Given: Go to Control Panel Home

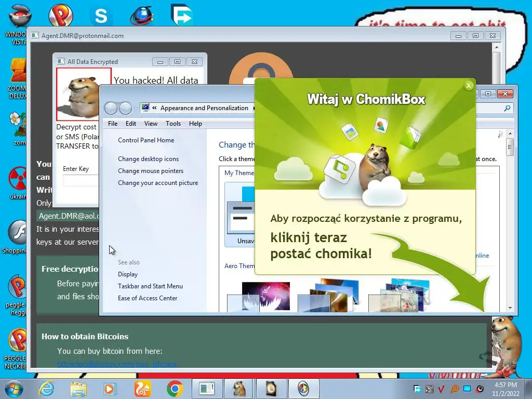Looking at the screenshot, I should (146, 140).
